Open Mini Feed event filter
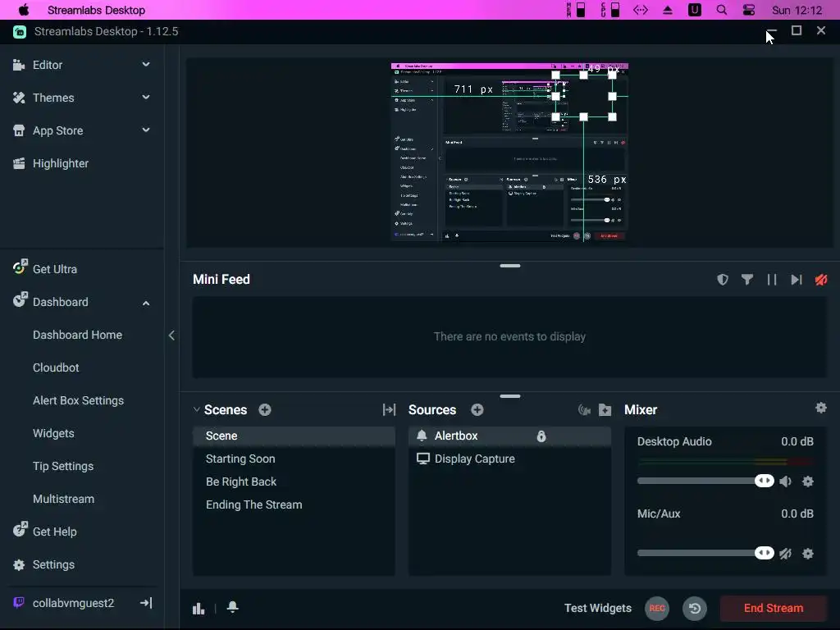Screen dimensions: 840x630 tap(747, 280)
